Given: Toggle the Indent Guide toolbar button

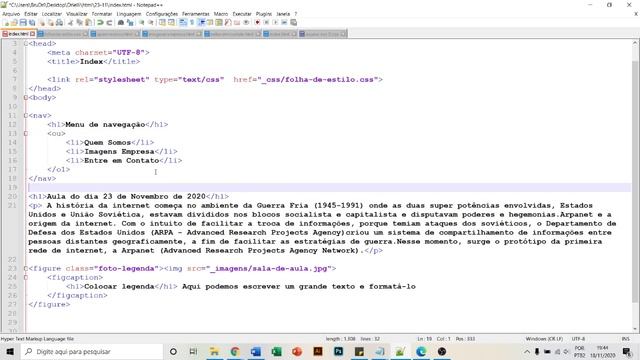Looking at the screenshot, I should [201, 22].
